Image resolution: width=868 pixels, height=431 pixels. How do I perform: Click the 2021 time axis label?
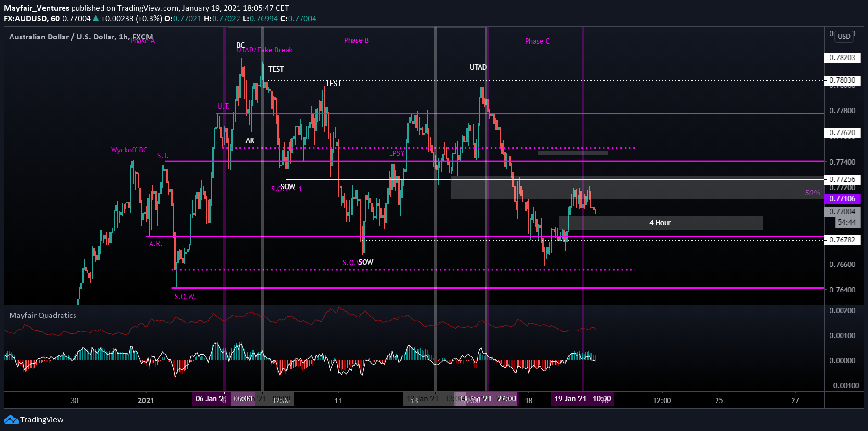click(x=146, y=401)
